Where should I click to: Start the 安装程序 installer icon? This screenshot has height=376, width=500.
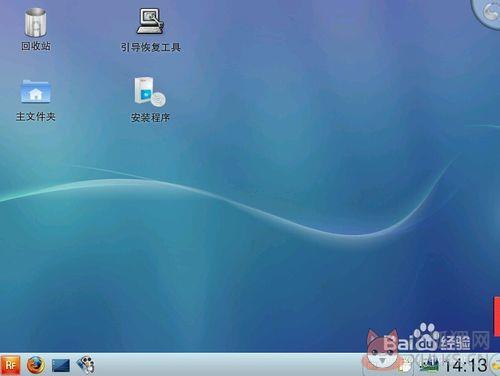tap(150, 92)
